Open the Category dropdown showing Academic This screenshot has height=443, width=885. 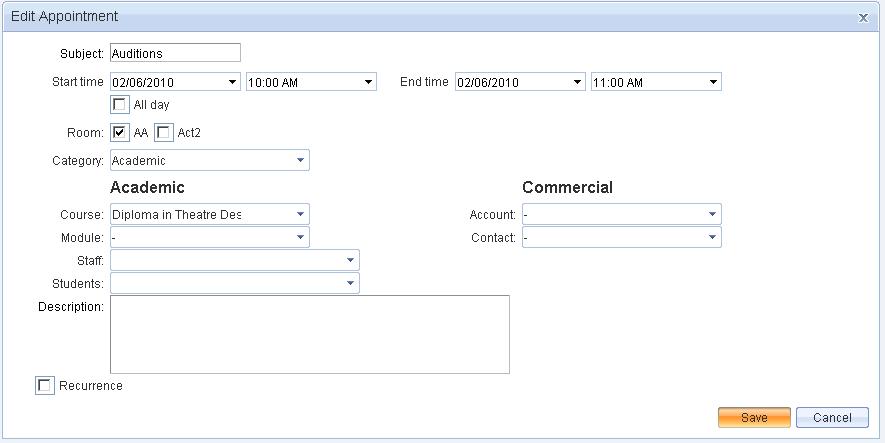pyautogui.click(x=301, y=160)
